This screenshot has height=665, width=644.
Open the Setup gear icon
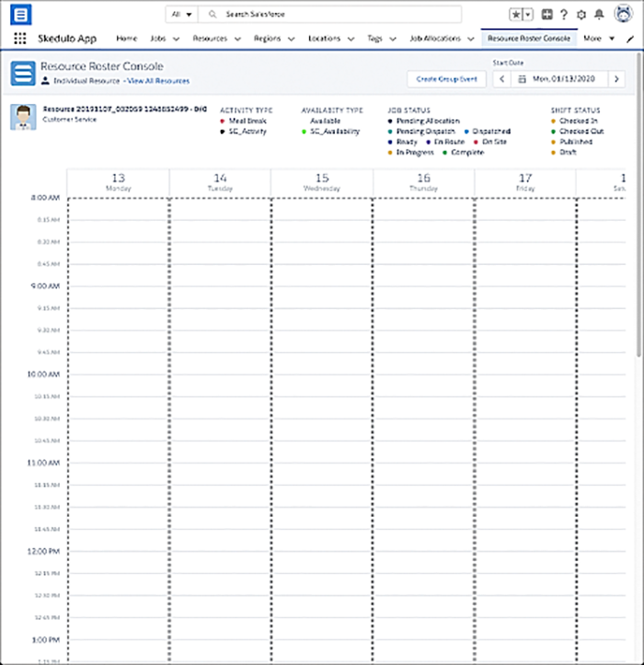581,15
